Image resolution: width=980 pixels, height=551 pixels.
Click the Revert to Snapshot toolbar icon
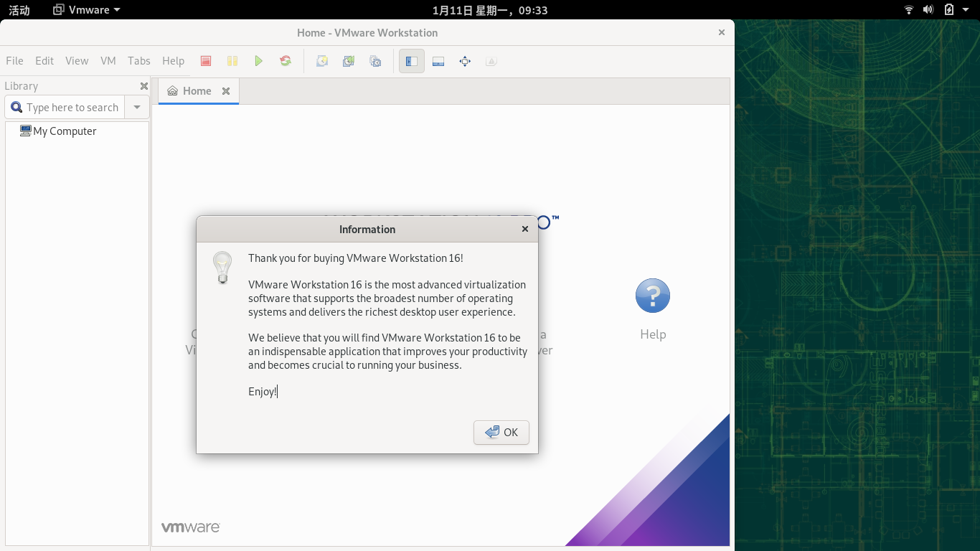tap(349, 61)
